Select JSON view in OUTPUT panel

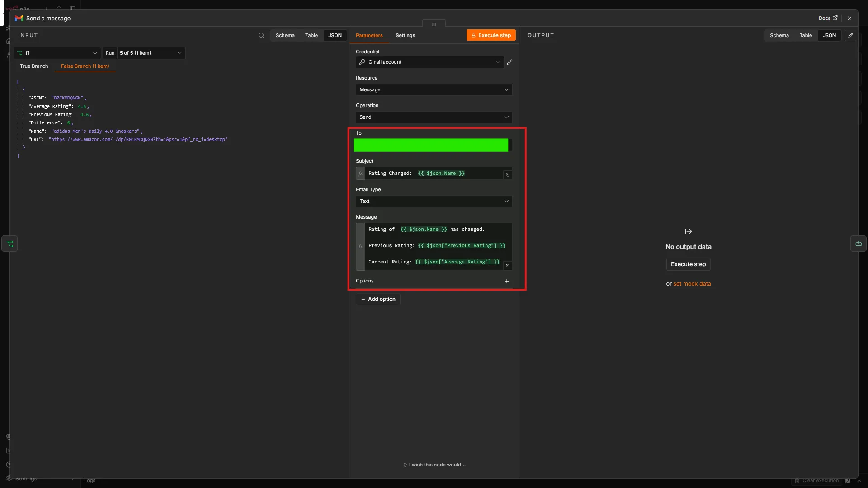tap(829, 35)
